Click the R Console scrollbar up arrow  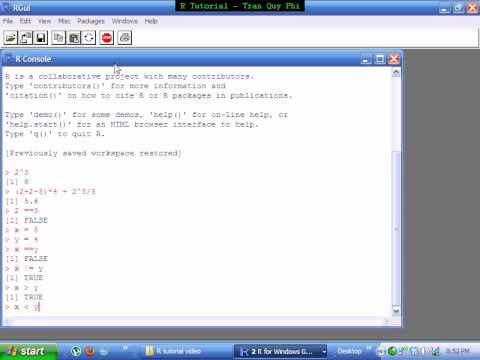point(396,72)
